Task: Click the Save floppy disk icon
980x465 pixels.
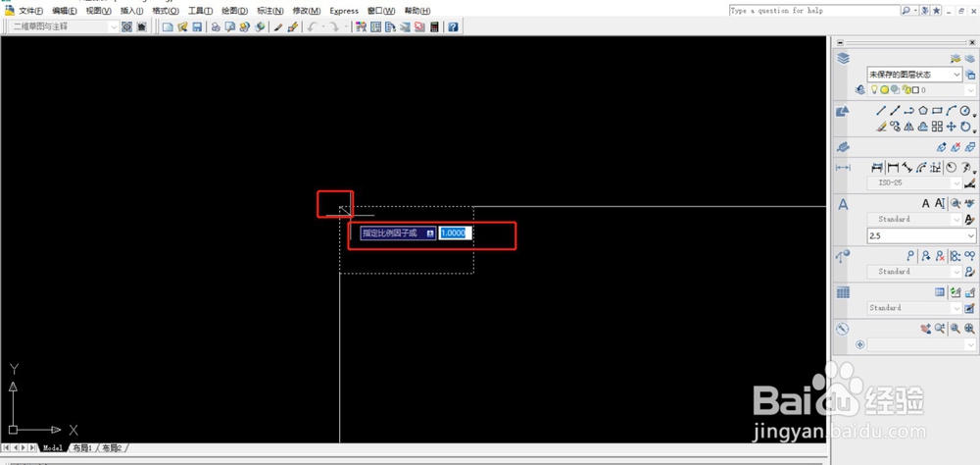Action: click(x=197, y=26)
